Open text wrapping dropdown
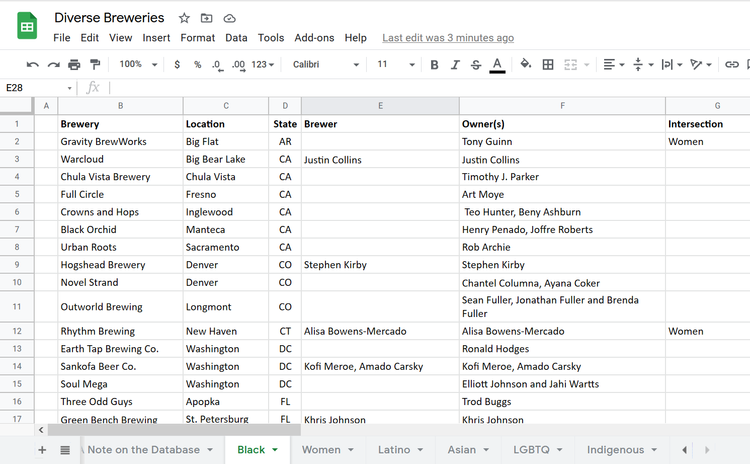Viewport: 750px width, 464px height. click(672, 65)
